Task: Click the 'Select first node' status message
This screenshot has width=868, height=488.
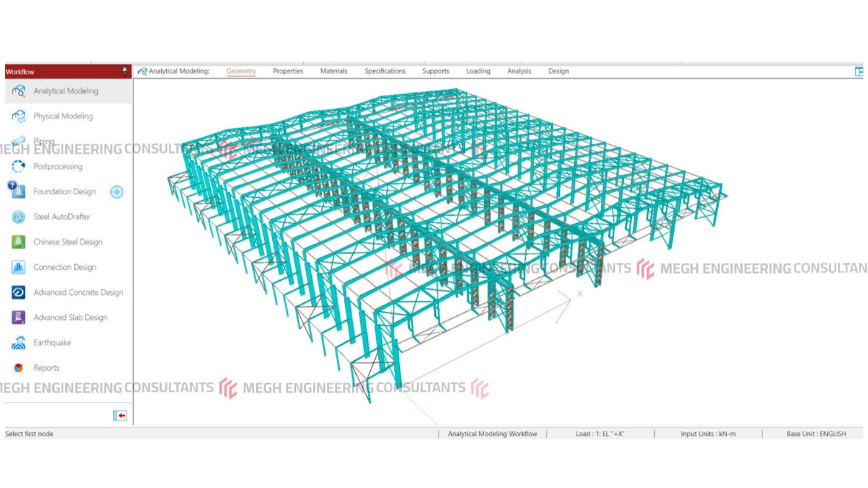Action: pos(29,434)
